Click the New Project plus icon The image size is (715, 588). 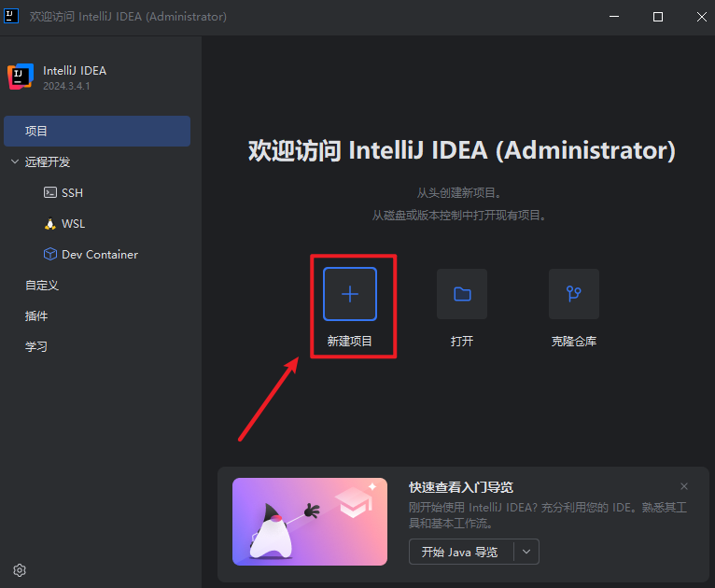pos(350,294)
